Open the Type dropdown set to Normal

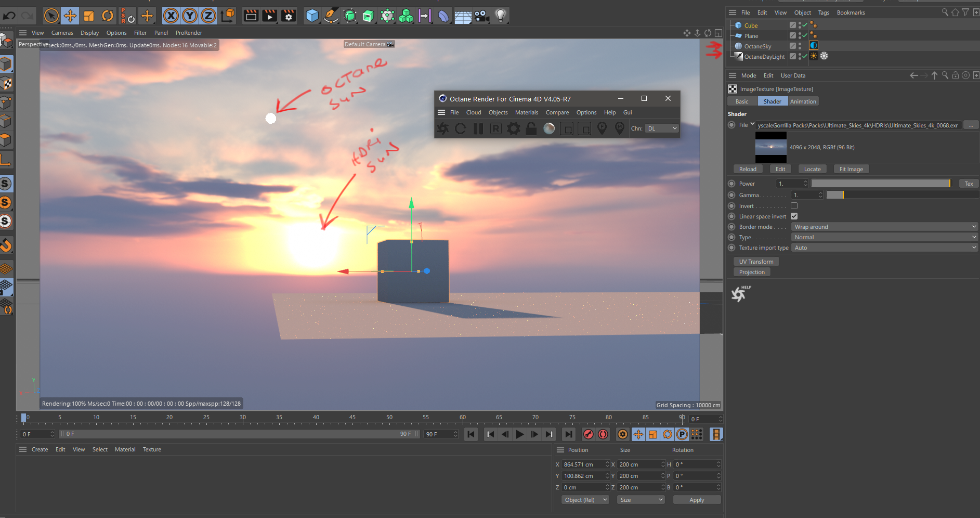pos(884,237)
